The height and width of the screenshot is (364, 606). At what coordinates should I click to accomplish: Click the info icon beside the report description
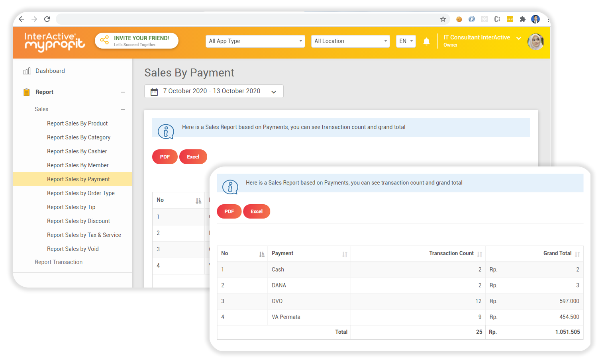pos(230,186)
